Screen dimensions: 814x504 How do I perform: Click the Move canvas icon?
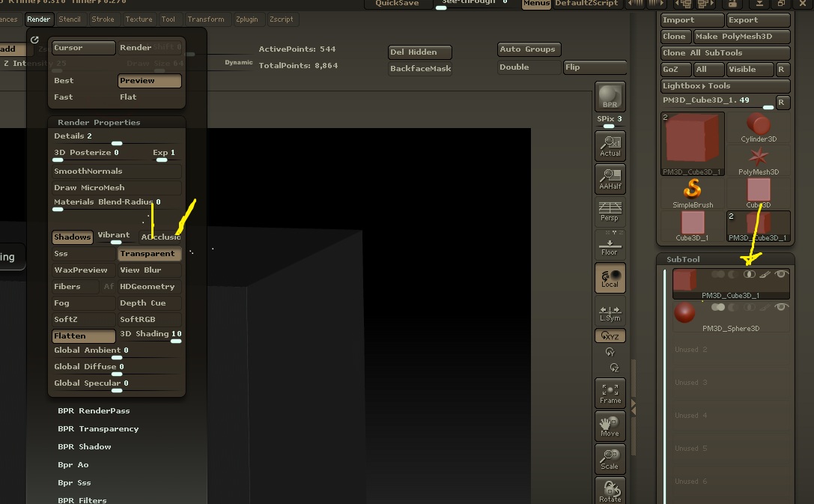610,426
